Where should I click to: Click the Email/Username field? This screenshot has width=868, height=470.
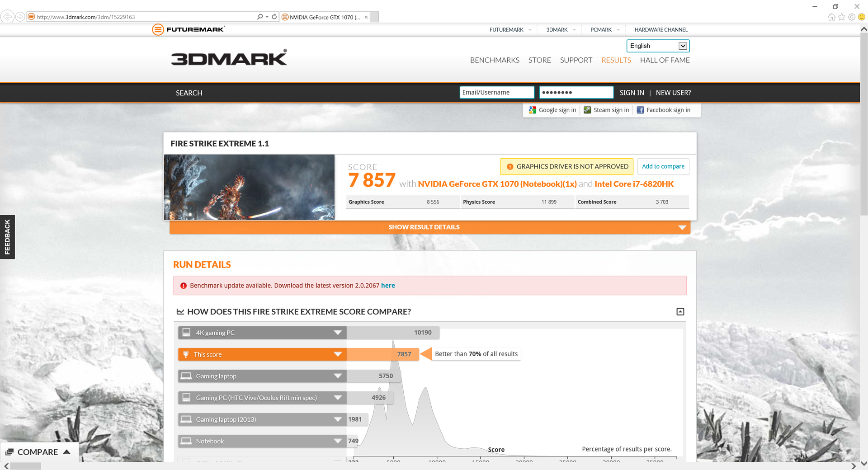[497, 92]
